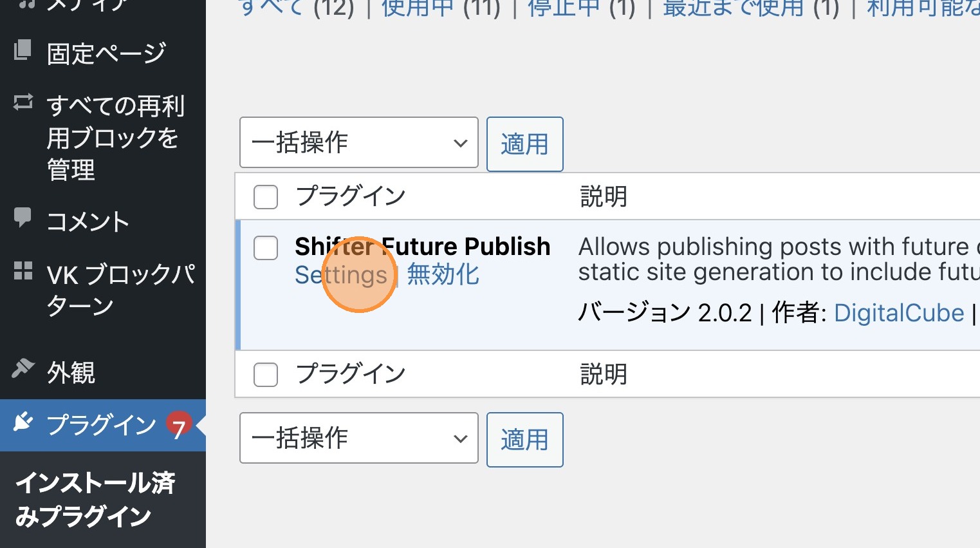Click 無効化 to deactivate the plugin
Screen dimensions: 980x548
pos(443,275)
